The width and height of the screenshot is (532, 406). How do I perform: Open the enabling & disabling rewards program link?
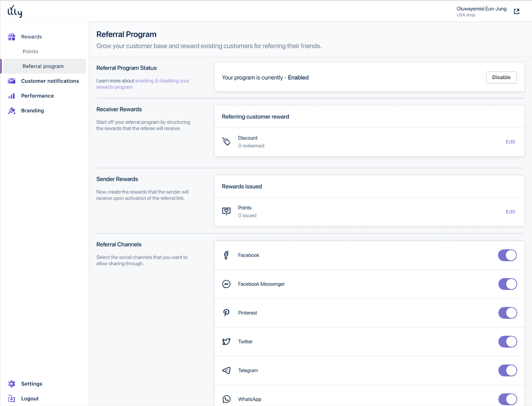coord(162,81)
